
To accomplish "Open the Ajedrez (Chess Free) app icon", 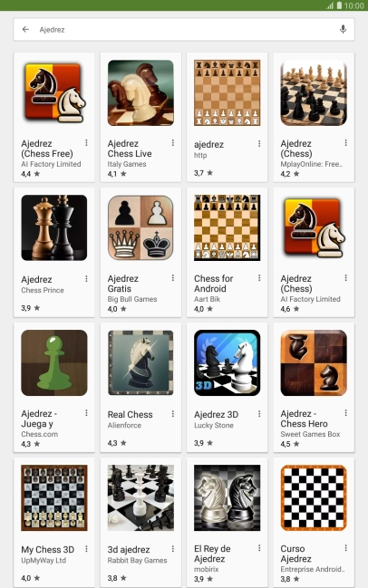I will pyautogui.click(x=54, y=92).
